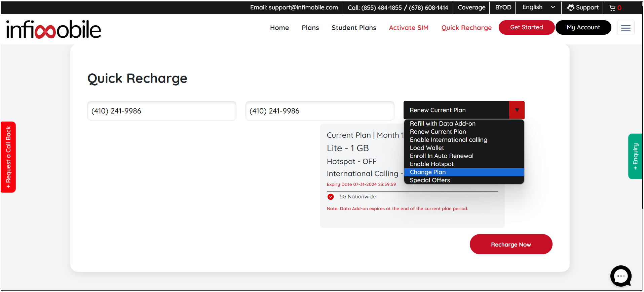Open My Account
644x292 pixels.
583,27
